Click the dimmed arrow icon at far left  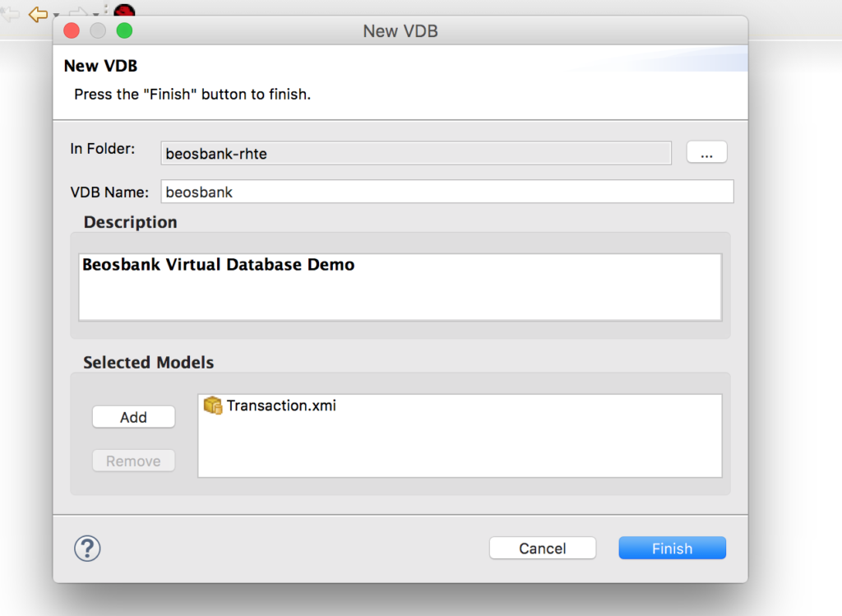8,13
